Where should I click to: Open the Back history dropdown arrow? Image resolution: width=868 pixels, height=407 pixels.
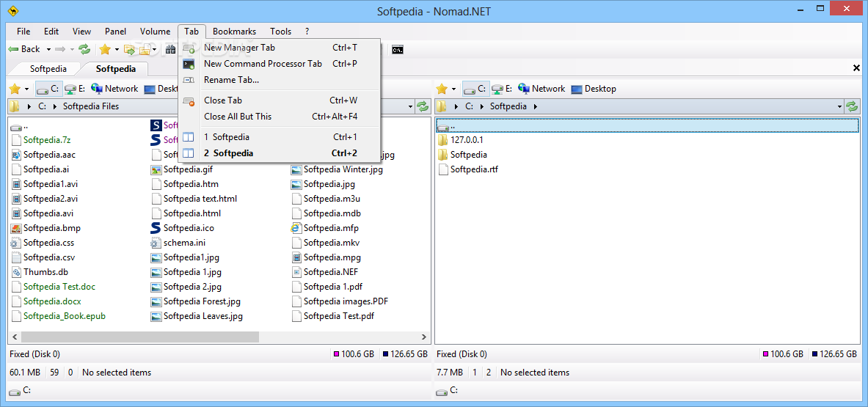click(x=48, y=50)
